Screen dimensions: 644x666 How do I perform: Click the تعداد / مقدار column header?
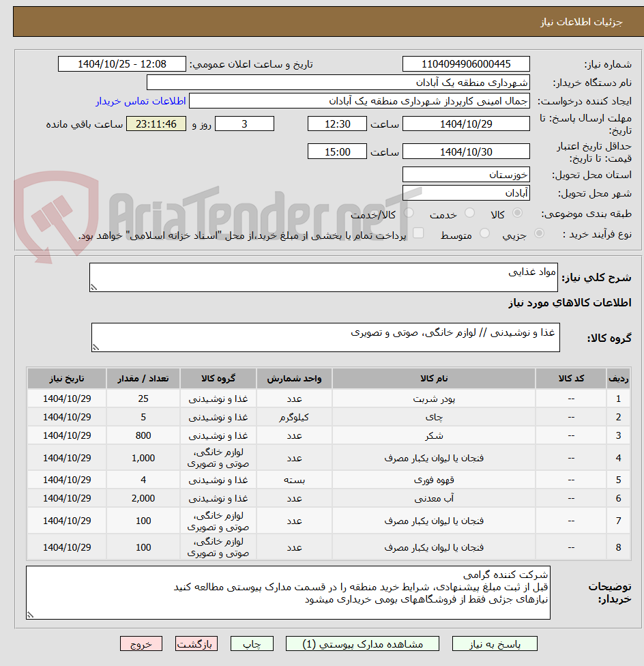(143, 379)
